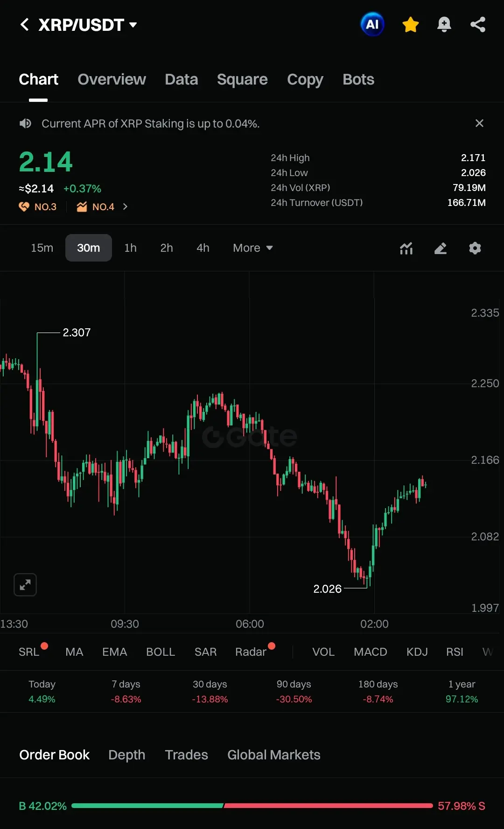
Task: Expand the More timeframes dropdown
Action: tap(253, 248)
